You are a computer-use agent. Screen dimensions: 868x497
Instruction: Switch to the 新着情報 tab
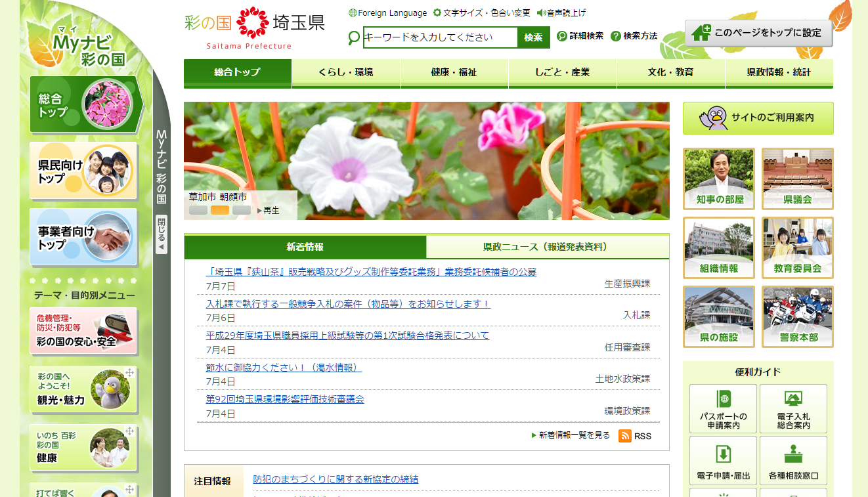tap(305, 247)
